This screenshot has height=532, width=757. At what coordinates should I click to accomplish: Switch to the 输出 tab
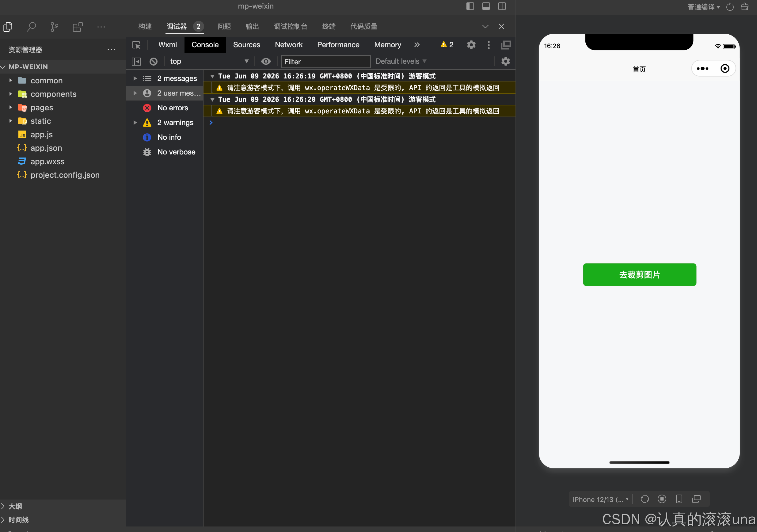point(252,27)
